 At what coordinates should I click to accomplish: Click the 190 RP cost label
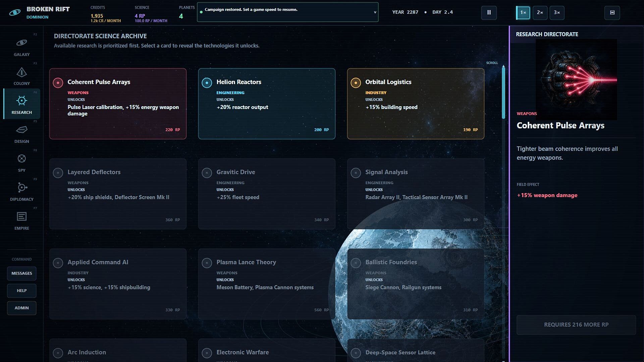[470, 130]
